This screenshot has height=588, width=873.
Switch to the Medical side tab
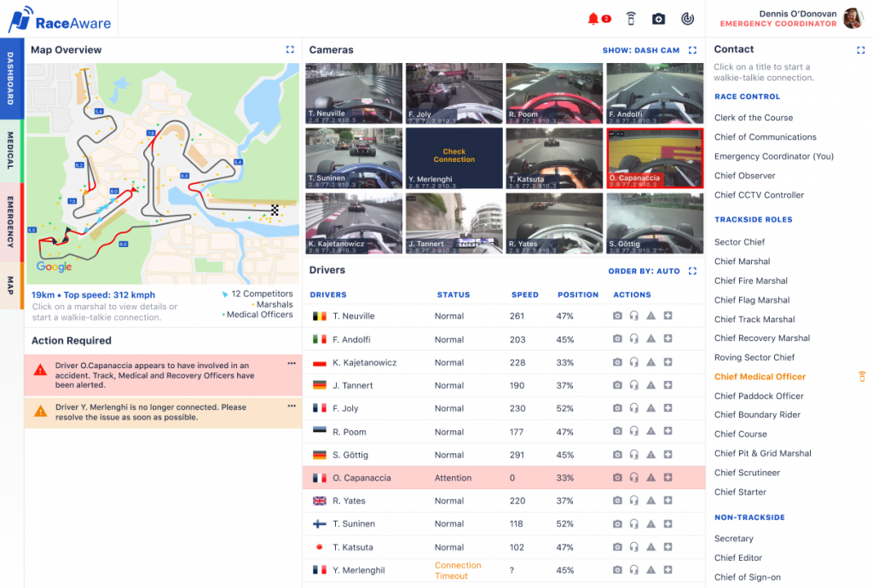[11, 150]
